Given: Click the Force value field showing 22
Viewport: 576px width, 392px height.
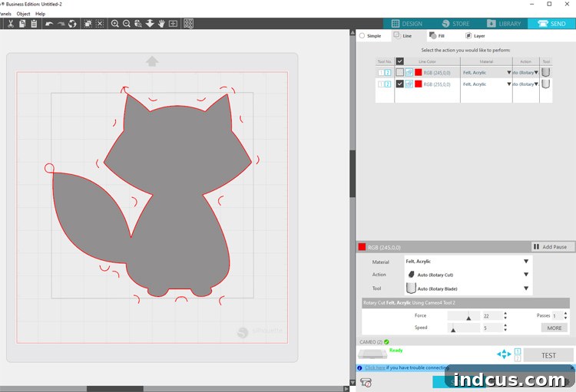Looking at the screenshot, I should [x=492, y=315].
